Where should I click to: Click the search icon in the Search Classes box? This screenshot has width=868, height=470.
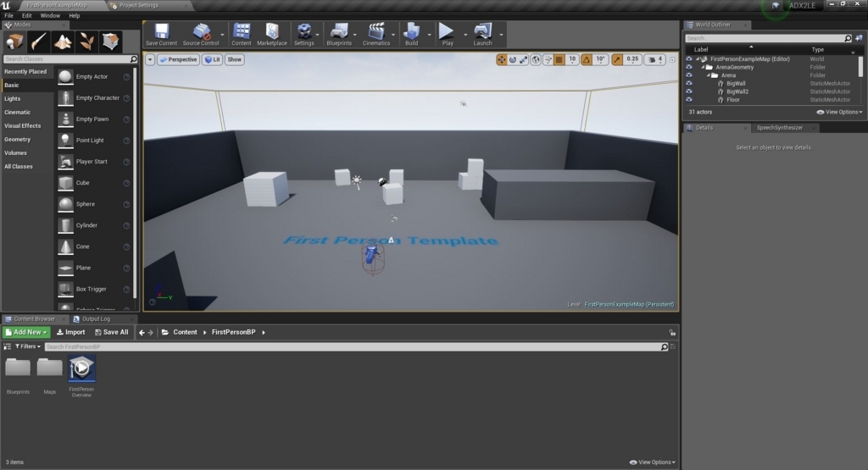(133, 58)
